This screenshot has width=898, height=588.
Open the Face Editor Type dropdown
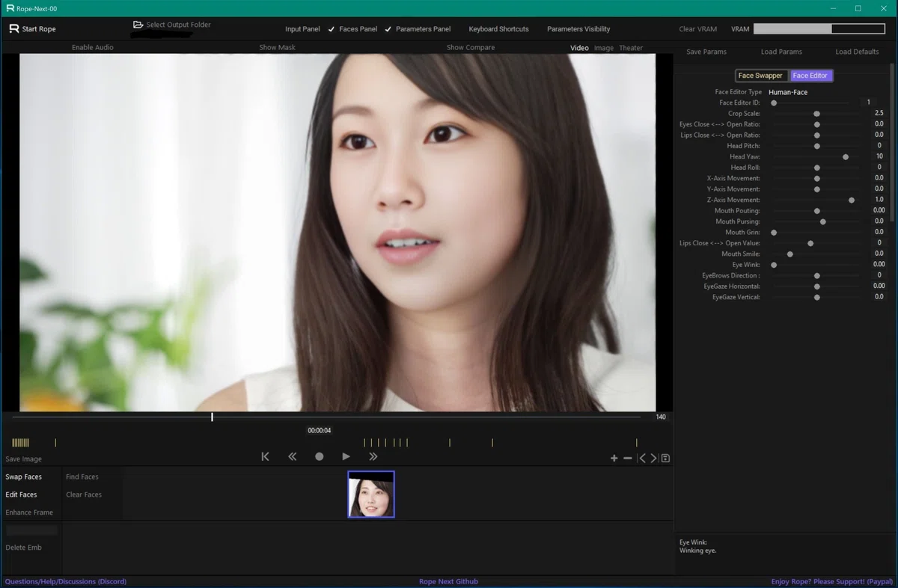pos(788,92)
